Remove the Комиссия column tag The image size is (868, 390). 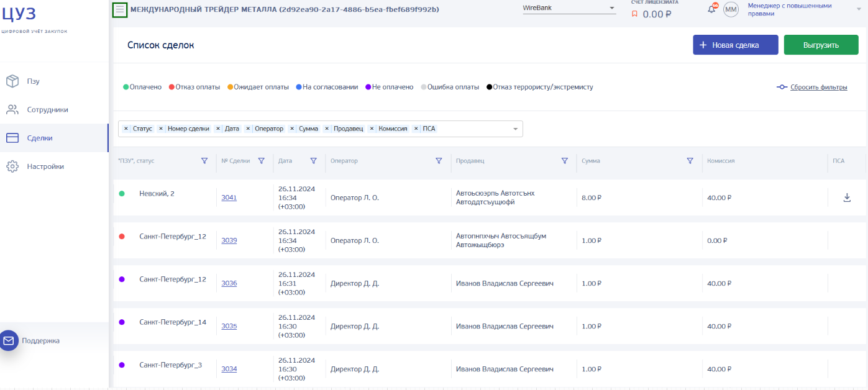point(372,129)
